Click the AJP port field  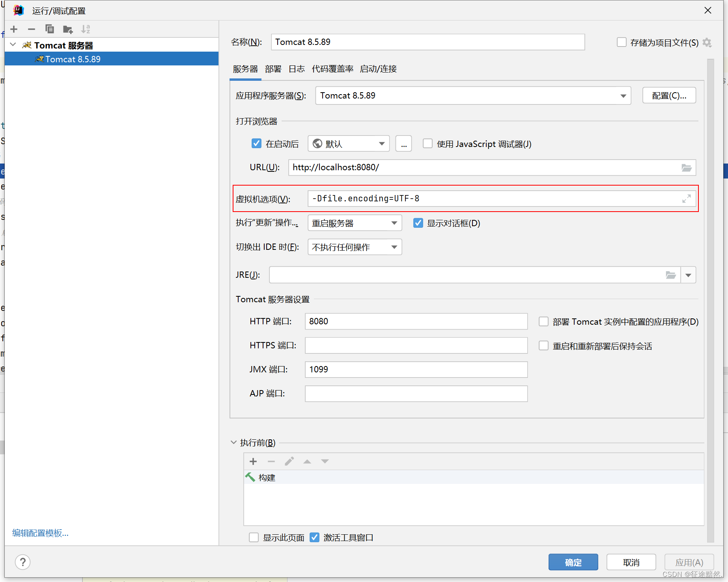416,394
